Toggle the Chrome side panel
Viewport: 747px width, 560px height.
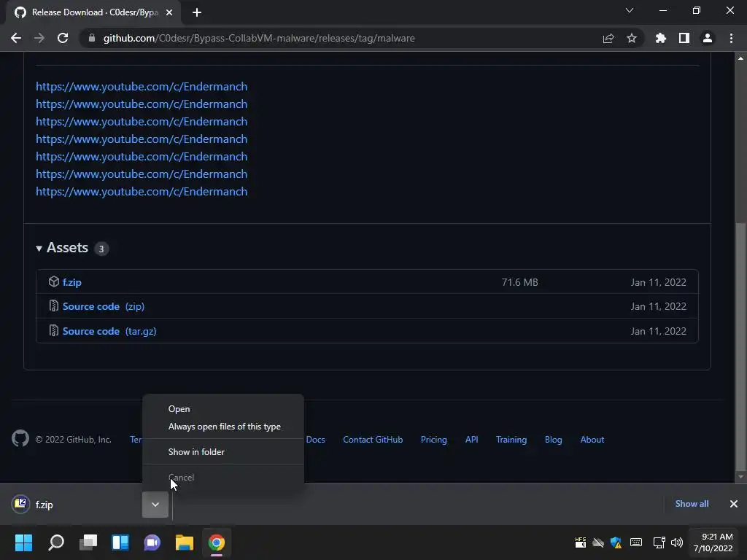click(684, 38)
